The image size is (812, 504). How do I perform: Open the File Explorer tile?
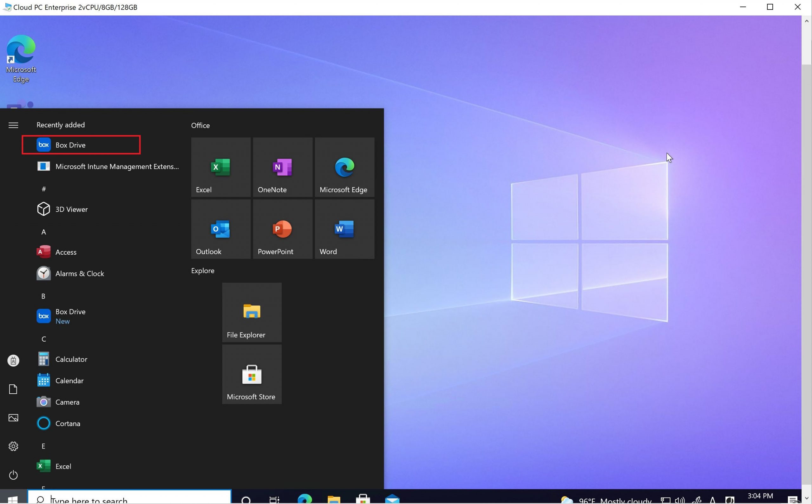252,312
